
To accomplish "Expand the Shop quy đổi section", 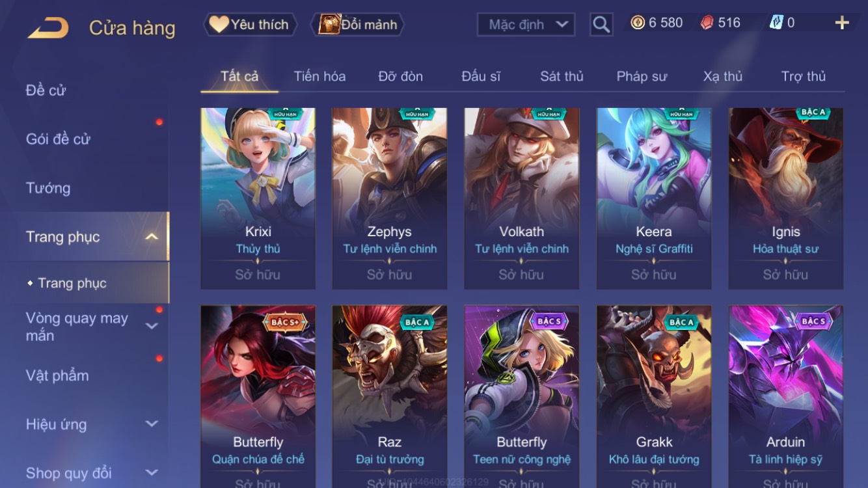I will click(152, 472).
